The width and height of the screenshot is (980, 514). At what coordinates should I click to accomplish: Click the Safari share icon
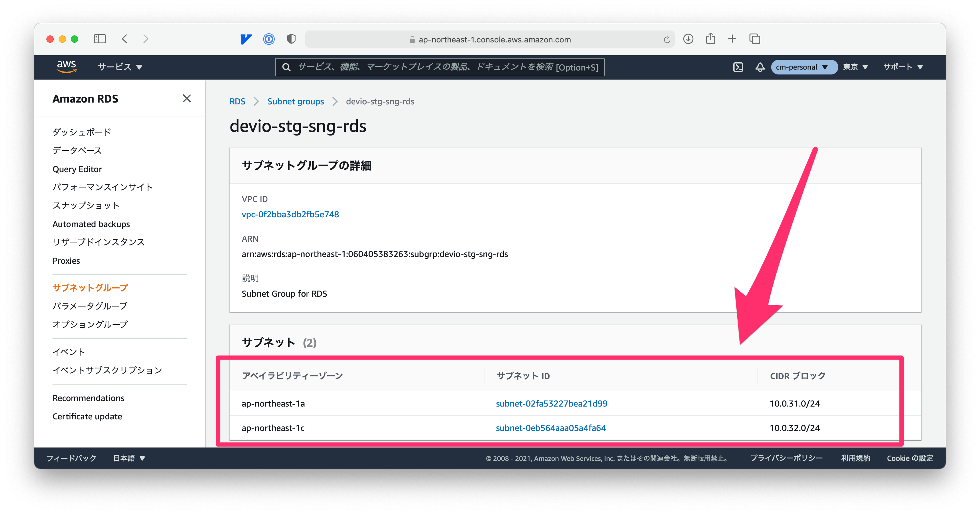[x=710, y=39]
